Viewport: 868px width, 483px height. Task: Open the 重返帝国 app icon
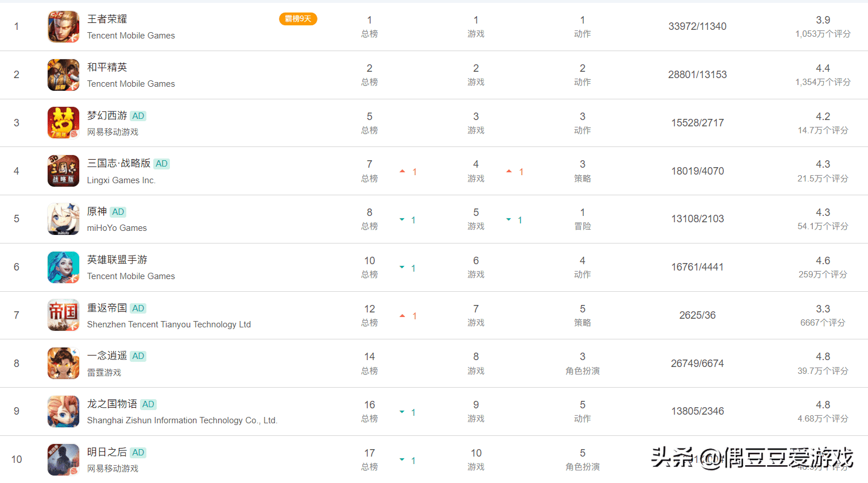click(63, 315)
